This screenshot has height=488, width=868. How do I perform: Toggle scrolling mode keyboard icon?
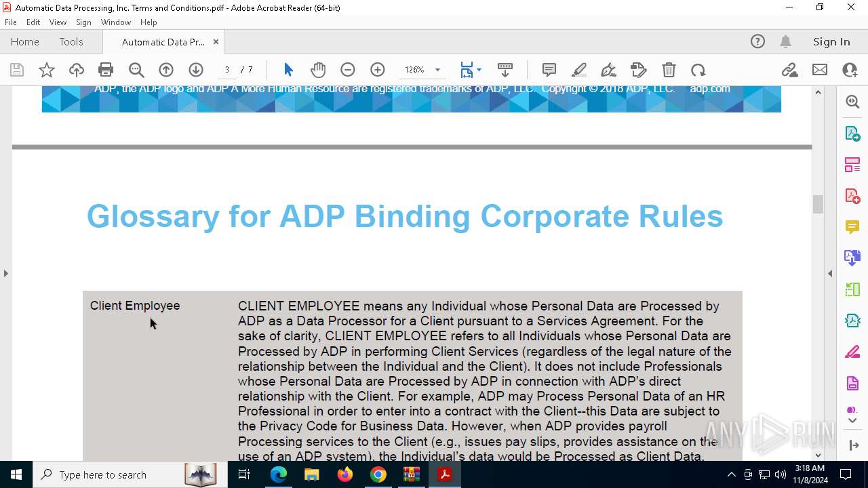[x=505, y=70]
